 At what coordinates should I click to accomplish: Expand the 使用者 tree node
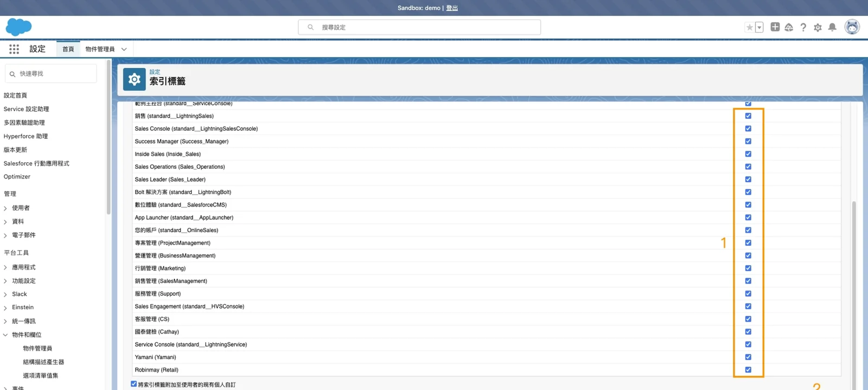(x=5, y=208)
